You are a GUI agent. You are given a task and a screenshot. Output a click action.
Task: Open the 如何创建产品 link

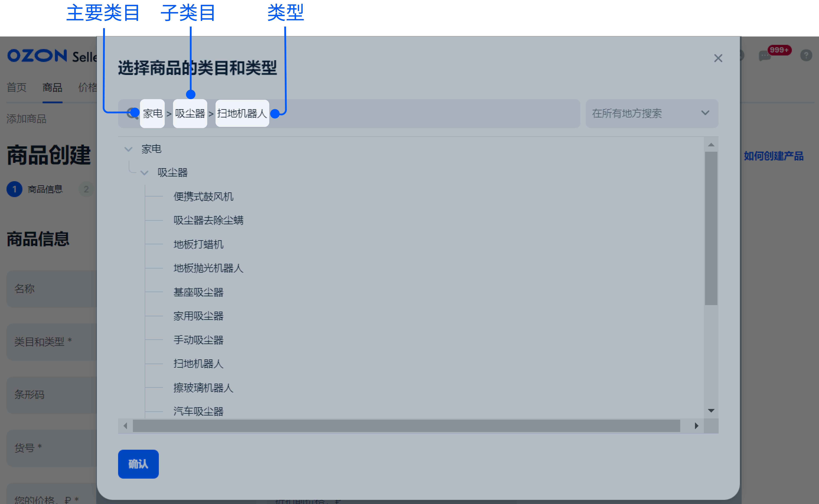coord(774,156)
